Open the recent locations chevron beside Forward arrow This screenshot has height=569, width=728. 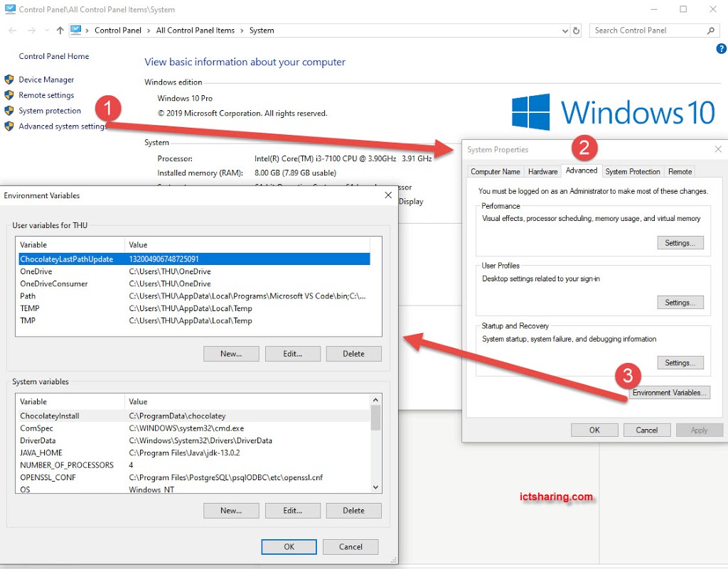click(47, 31)
